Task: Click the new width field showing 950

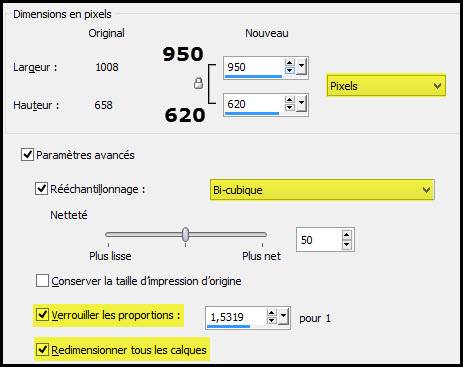Action: (254, 67)
